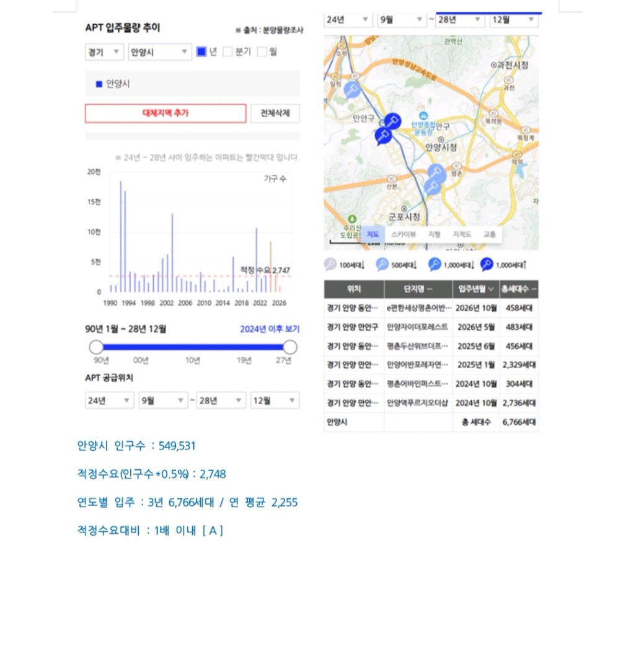Screen dimensions: 636x672
Task: Open the 2024년 이후 보기 link
Action: pos(270,329)
